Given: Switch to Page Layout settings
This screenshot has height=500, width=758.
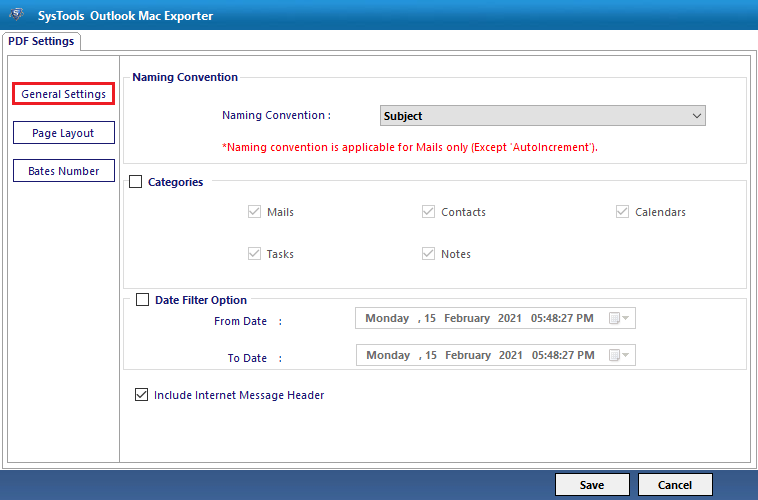Looking at the screenshot, I should [x=63, y=132].
